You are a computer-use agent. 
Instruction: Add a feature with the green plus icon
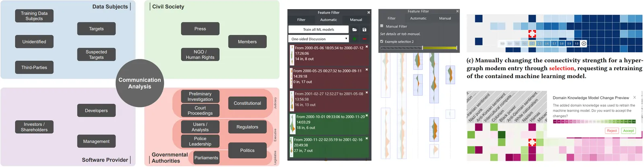click(x=355, y=39)
